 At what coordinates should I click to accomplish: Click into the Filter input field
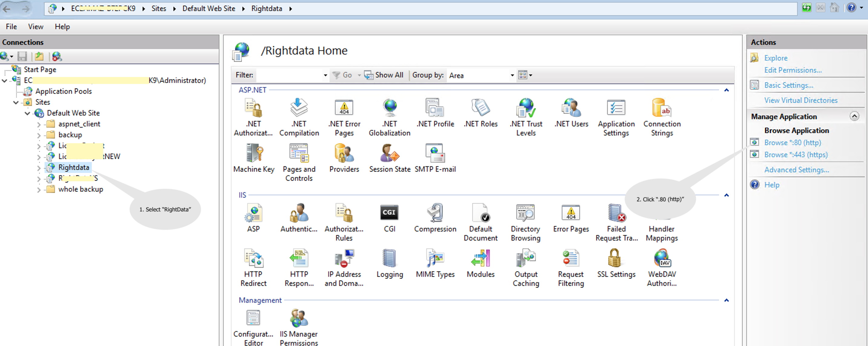click(x=289, y=75)
